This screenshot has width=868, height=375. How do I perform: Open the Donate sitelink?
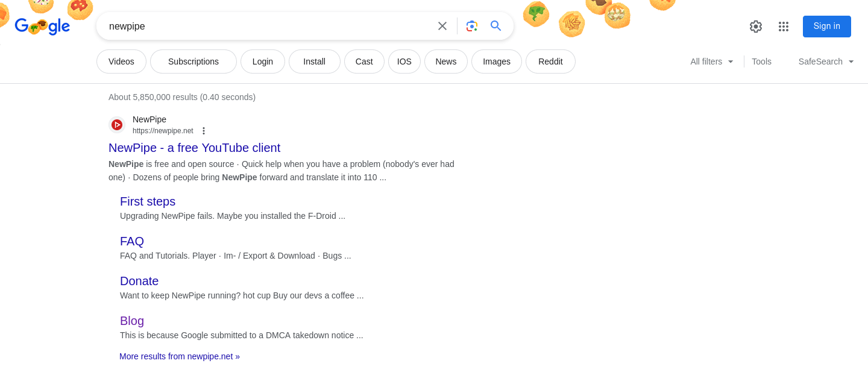pos(139,281)
